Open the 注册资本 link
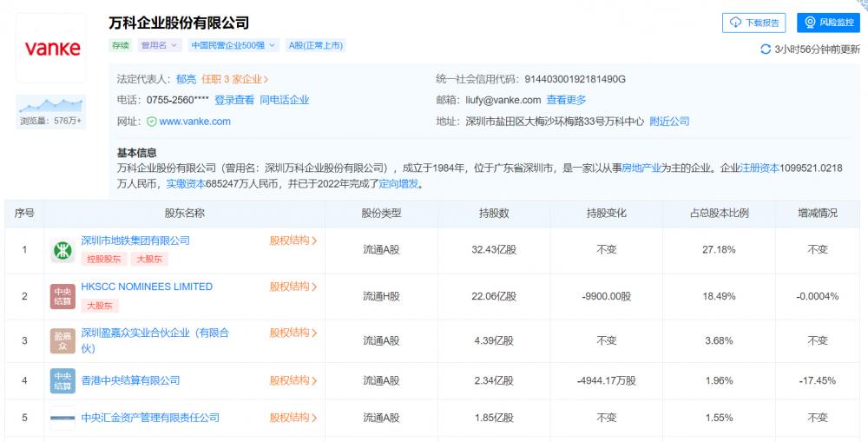Image resolution: width=868 pixels, height=442 pixels. [x=759, y=168]
